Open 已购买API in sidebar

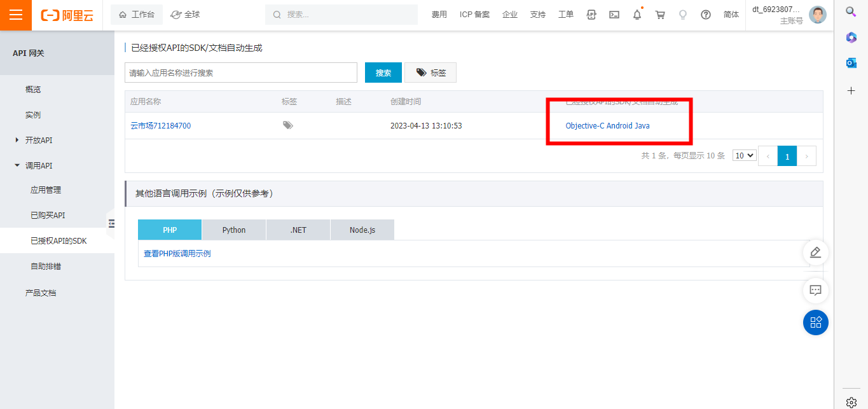coord(48,216)
